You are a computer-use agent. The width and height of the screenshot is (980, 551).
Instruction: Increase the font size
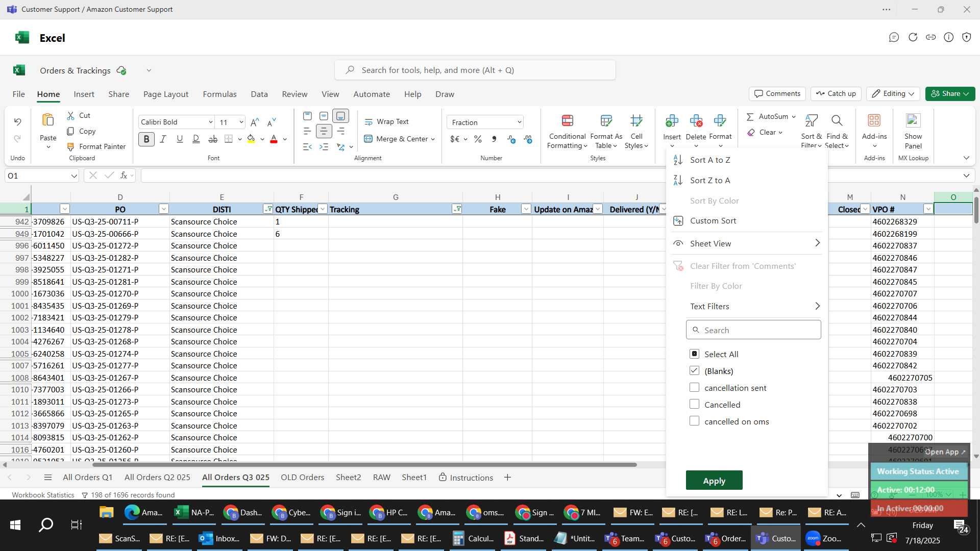255,122
